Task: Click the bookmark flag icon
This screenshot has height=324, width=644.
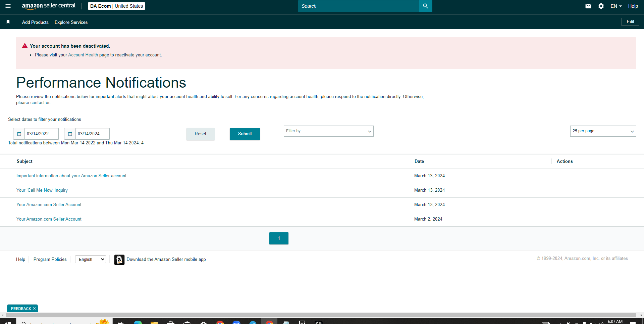Action: point(8,22)
